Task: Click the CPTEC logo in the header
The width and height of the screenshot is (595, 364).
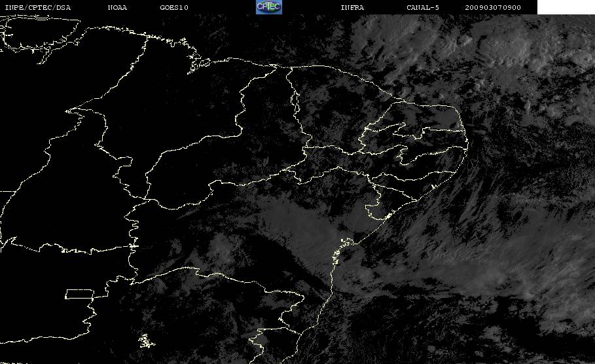Action: point(269,7)
